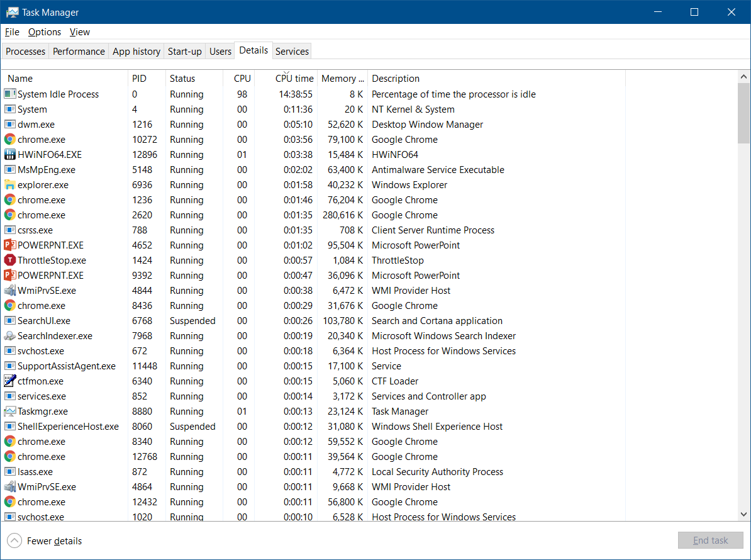Sort by the Status column header
Viewport: 751px width, 560px height.
tap(194, 79)
